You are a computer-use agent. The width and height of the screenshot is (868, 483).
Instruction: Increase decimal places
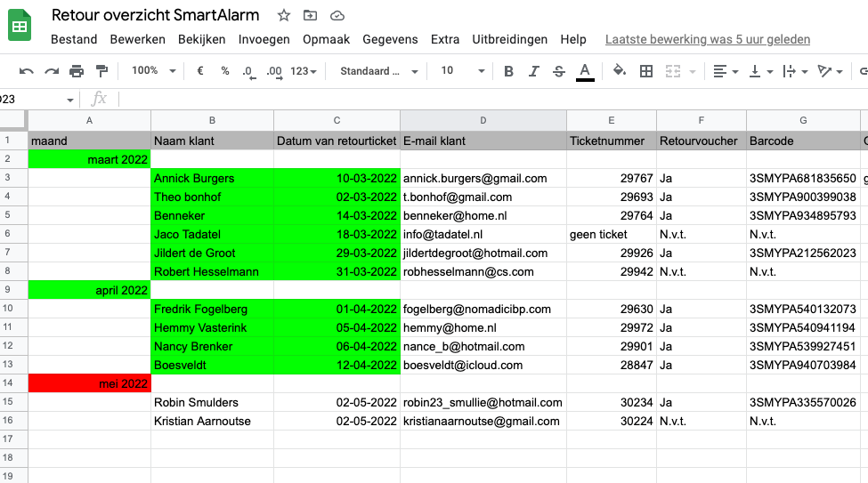coord(274,71)
